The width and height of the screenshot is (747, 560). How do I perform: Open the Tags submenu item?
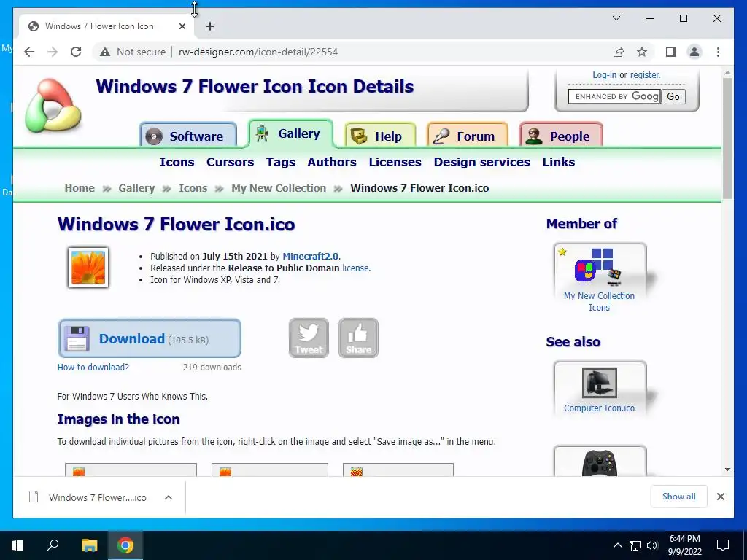pos(281,162)
